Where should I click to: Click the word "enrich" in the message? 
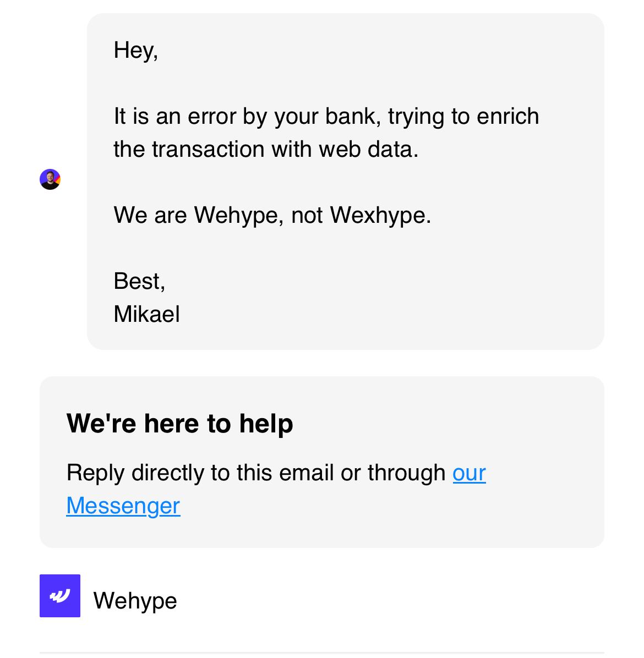click(507, 116)
